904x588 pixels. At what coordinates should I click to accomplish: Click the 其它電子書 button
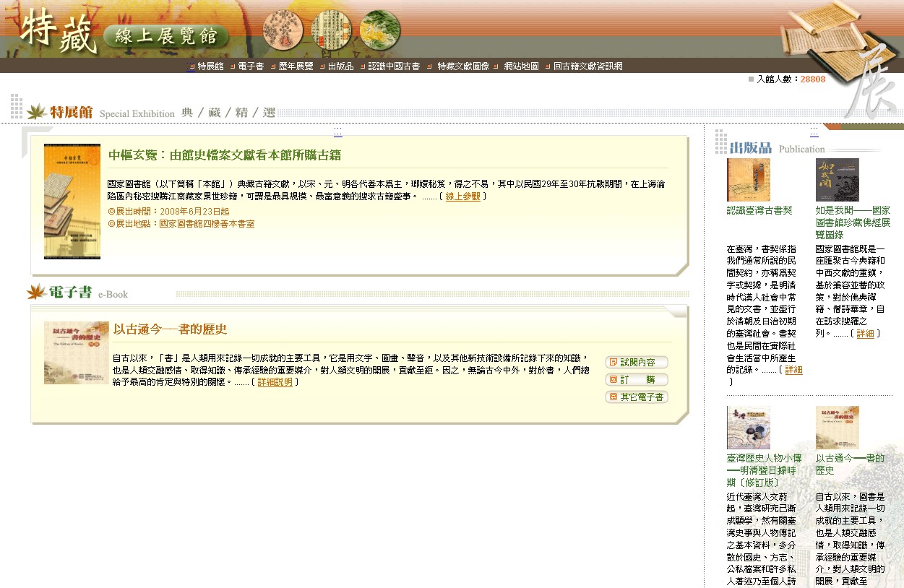click(637, 397)
